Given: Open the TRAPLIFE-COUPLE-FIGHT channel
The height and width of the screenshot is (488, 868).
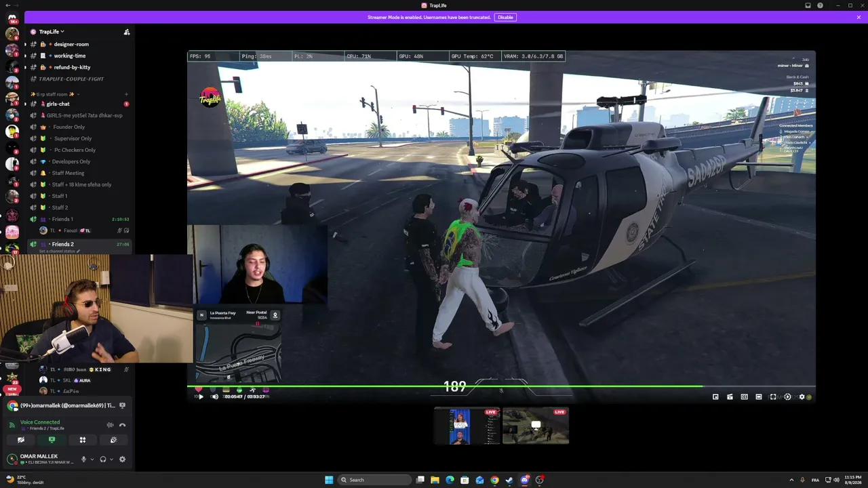Looking at the screenshot, I should click(x=79, y=79).
